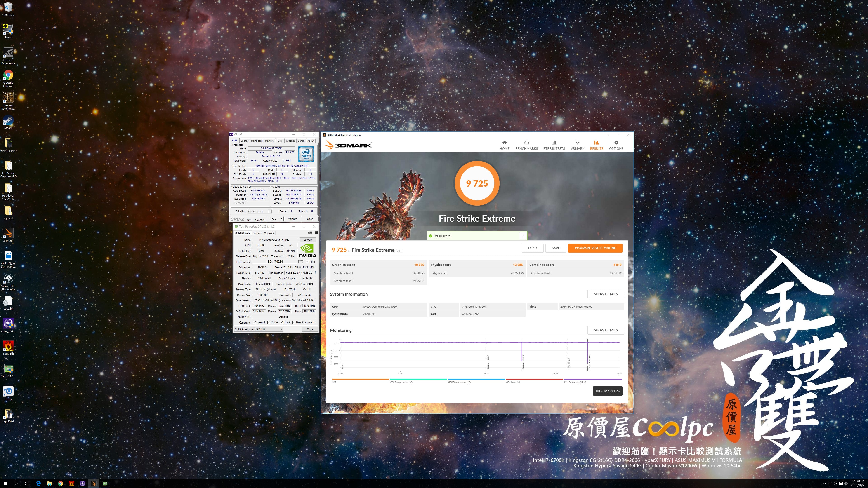Screen dimensions: 868x488
Task: Click Hide Markers button
Action: tap(607, 391)
